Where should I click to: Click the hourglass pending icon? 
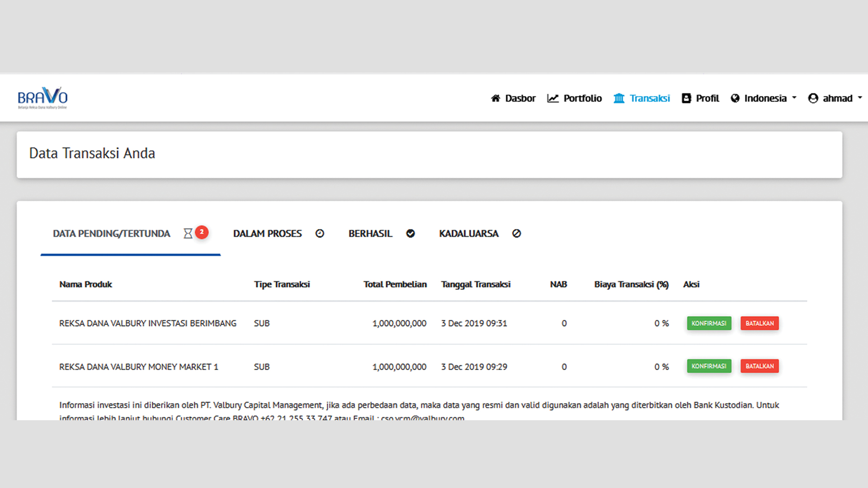pyautogui.click(x=188, y=234)
